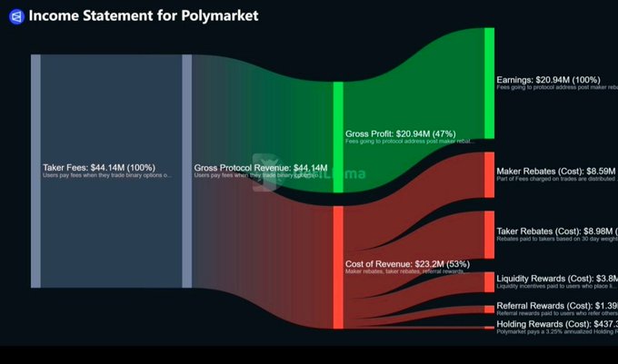618x364 pixels.
Task: Click the Polymarket logo icon beside the title
Action: click(16, 16)
